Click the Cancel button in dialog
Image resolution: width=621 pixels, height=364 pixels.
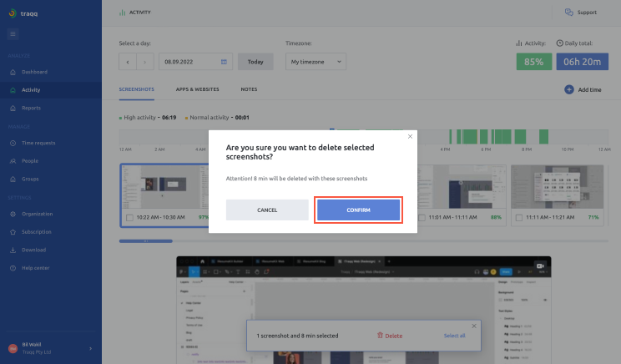pyautogui.click(x=267, y=210)
